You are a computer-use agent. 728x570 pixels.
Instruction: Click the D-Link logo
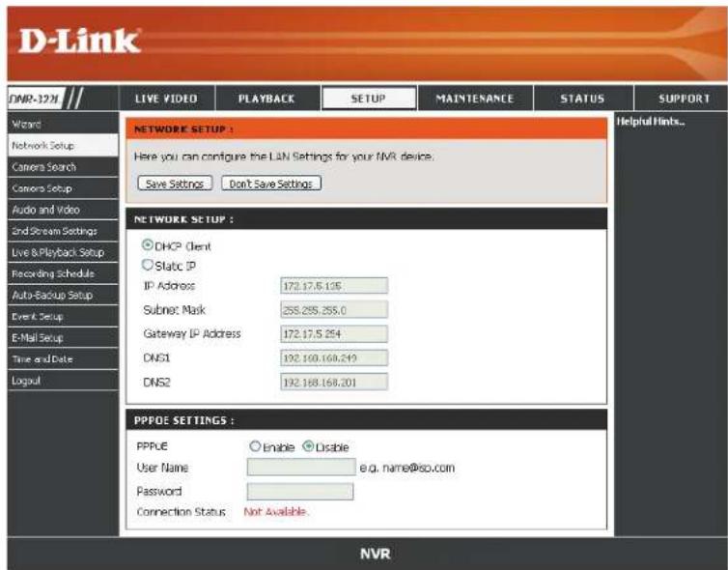(79, 41)
